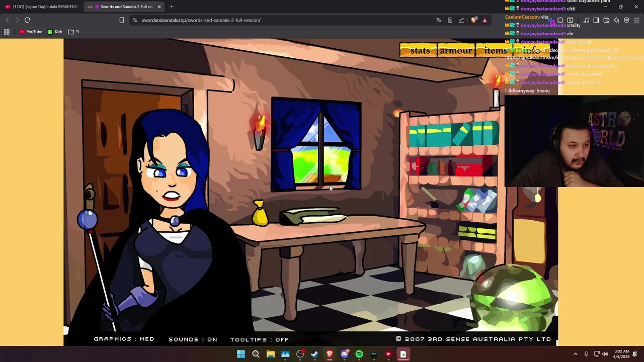Open the browser hamburger main menu
Image resolution: width=644 pixels, height=362 pixels.
pos(637,20)
